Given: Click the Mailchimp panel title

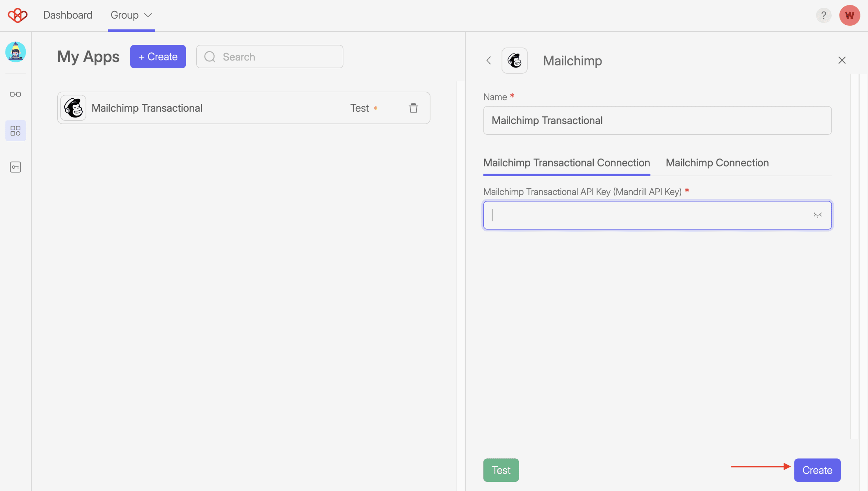Looking at the screenshot, I should [x=572, y=60].
